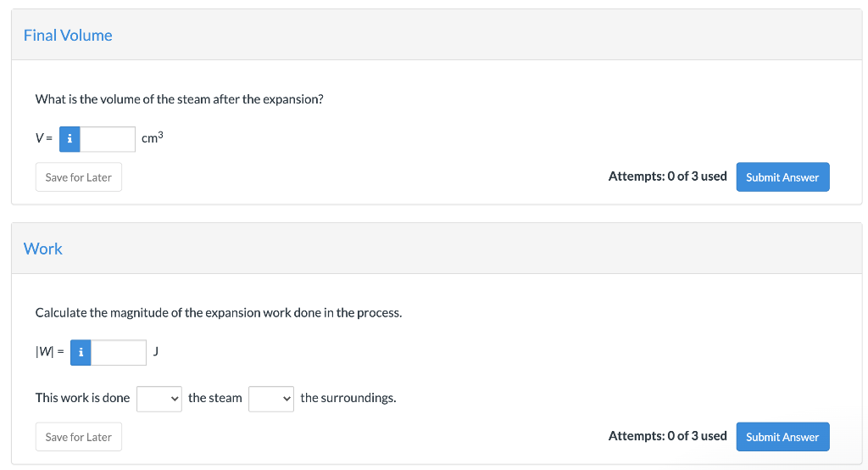Click the "This work is done" label

click(82, 398)
